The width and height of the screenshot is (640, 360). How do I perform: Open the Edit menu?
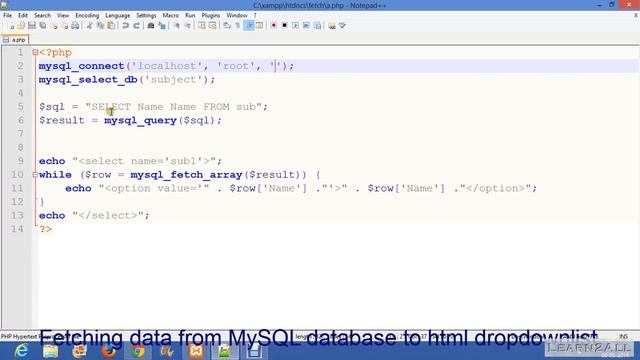[x=22, y=15]
